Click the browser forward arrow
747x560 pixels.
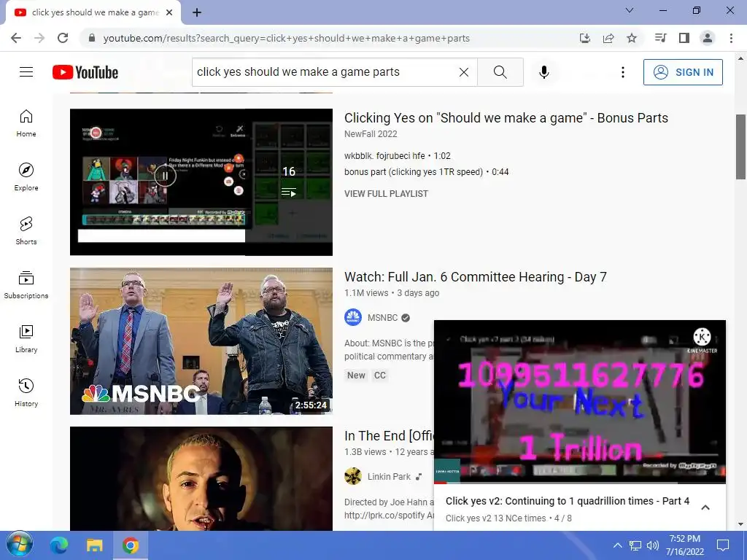coord(39,38)
